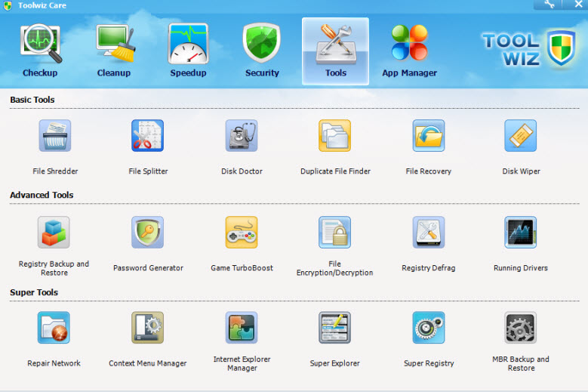
Task: Launch Game TurboBoost gamepad icon
Action: coord(242,232)
